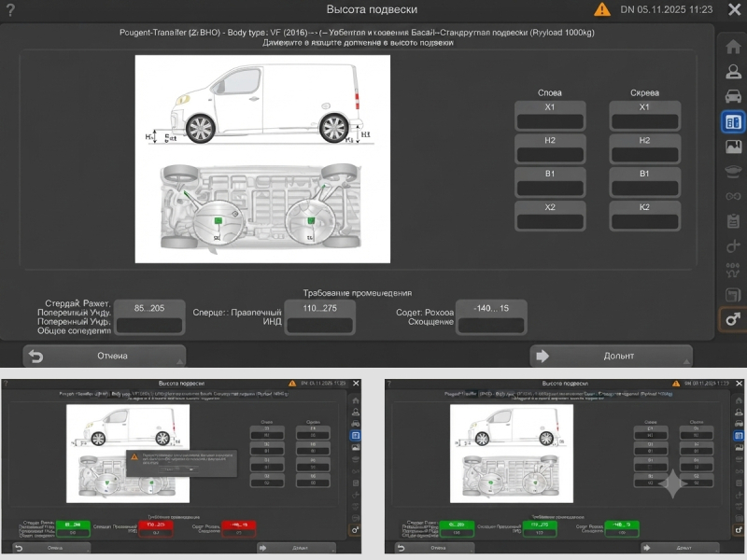Click the warning triangle in lower-right window title bar
Image resolution: width=747 pixels, height=560 pixels.
[675, 383]
